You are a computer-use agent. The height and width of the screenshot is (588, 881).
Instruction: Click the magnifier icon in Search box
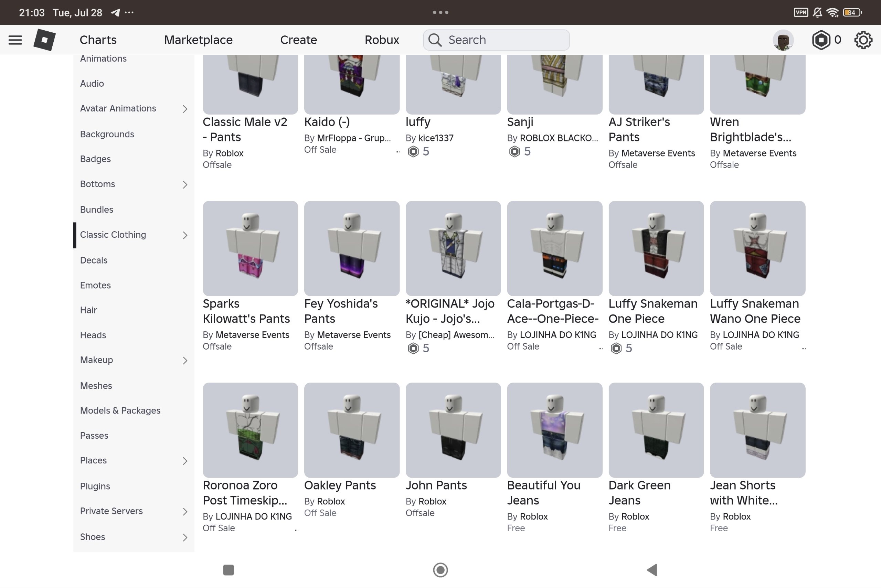[435, 40]
